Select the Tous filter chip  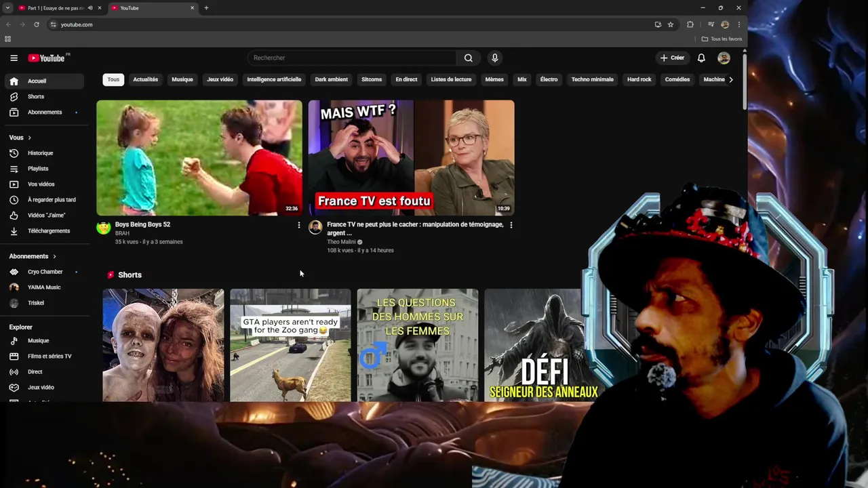(113, 80)
